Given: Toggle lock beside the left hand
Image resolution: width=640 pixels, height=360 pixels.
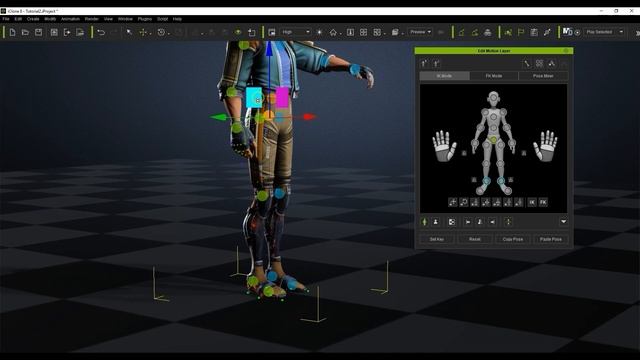Looking at the screenshot, I should 464,153.
